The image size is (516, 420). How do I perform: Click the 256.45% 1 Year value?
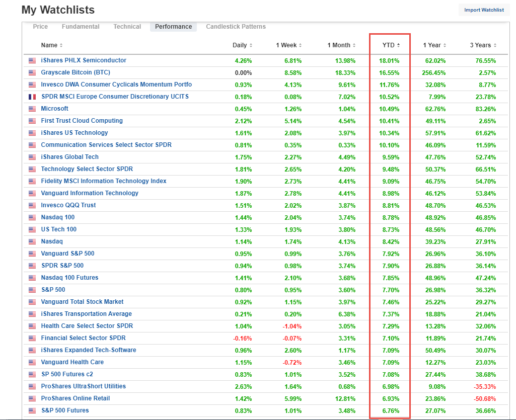pyautogui.click(x=434, y=73)
